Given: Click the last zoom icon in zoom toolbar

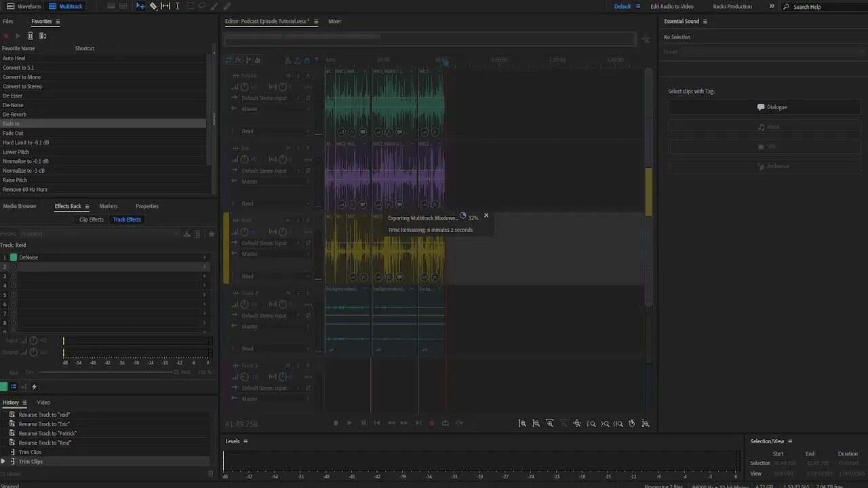Looking at the screenshot, I should (x=646, y=423).
